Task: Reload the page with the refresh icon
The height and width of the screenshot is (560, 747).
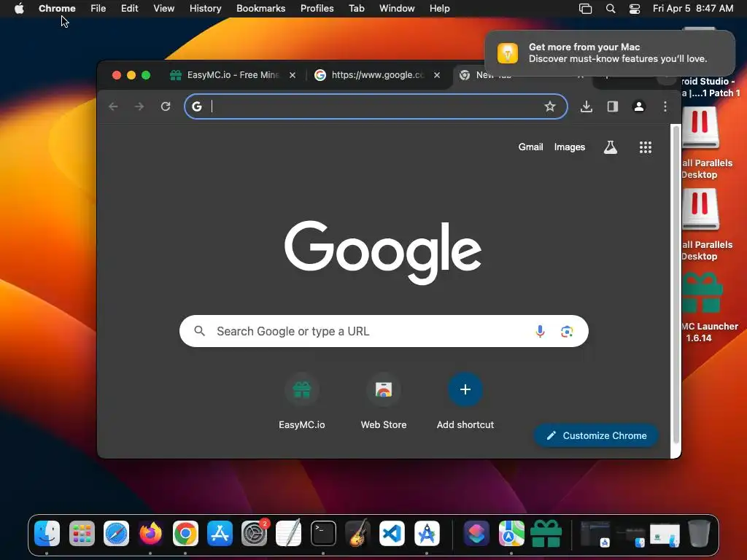Action: tap(166, 106)
